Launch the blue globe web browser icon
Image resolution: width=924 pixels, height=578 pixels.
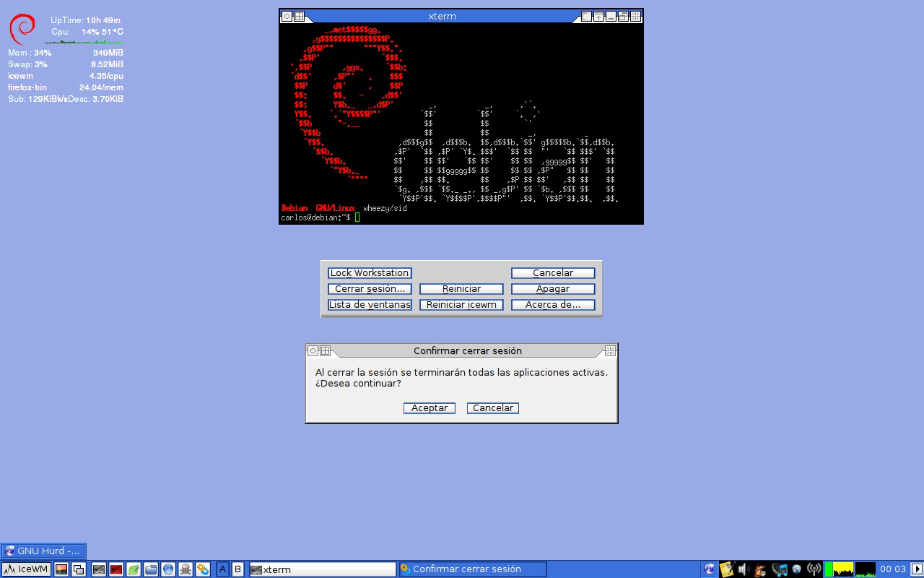[168, 569]
